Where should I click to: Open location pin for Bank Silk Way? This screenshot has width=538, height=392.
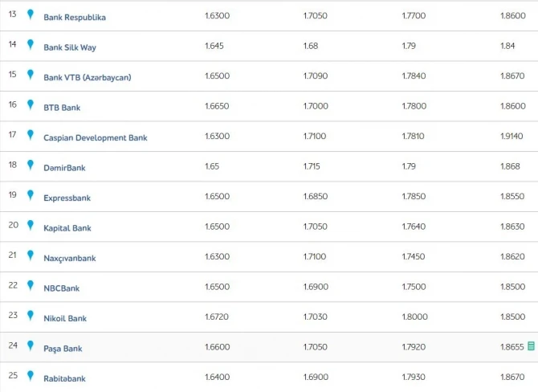point(31,45)
